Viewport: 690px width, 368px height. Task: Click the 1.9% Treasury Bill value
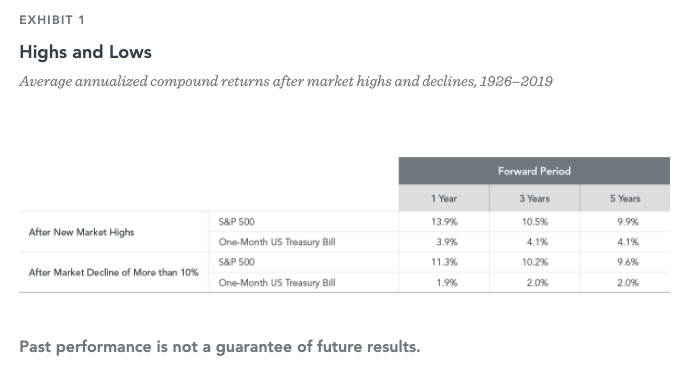point(447,283)
